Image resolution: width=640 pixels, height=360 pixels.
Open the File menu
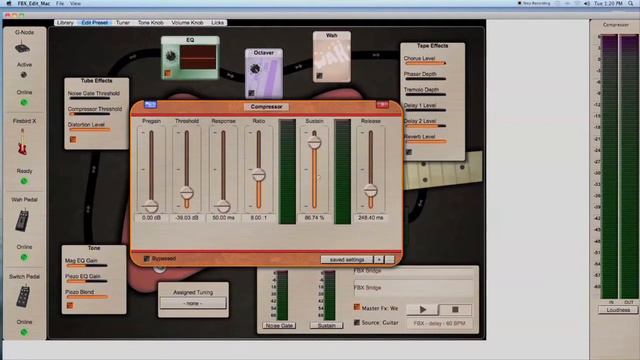coord(60,3)
